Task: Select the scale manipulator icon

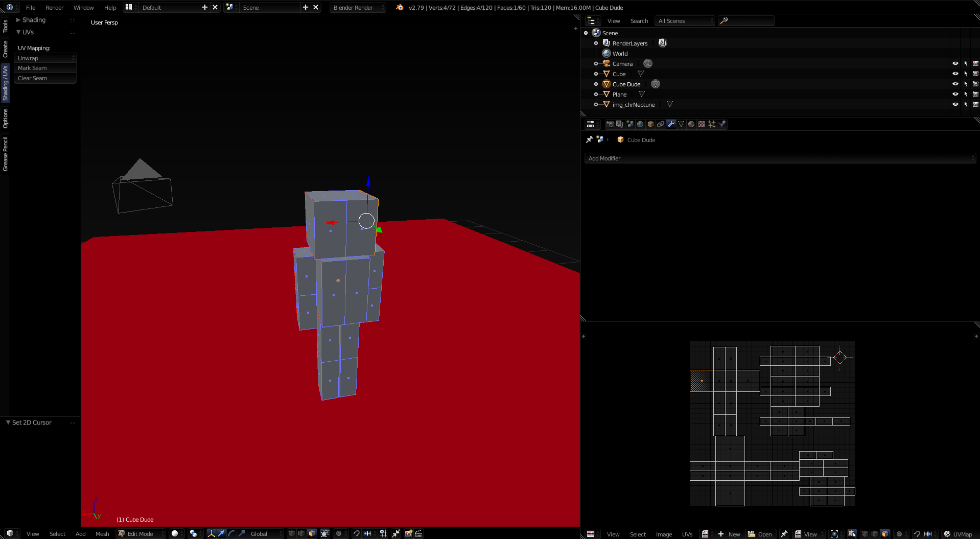Action: click(242, 533)
